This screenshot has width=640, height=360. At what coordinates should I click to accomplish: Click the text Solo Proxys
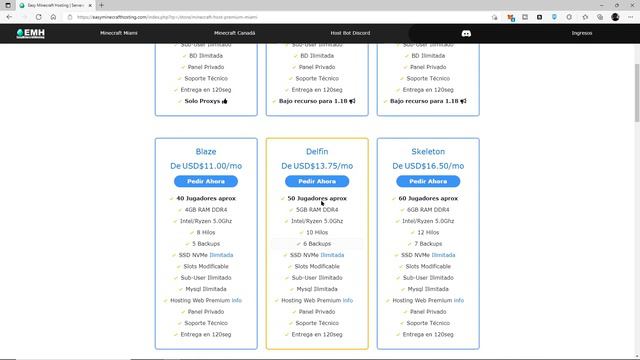pos(202,101)
